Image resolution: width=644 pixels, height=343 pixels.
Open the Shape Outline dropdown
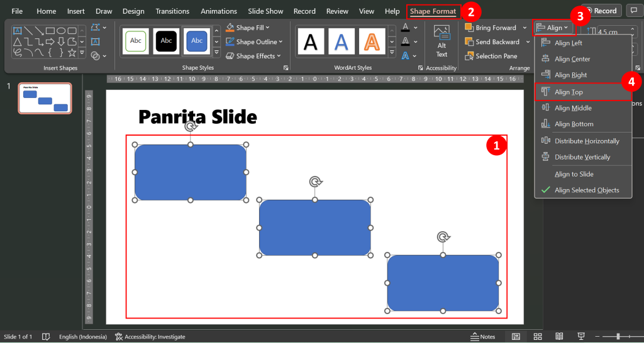point(254,41)
